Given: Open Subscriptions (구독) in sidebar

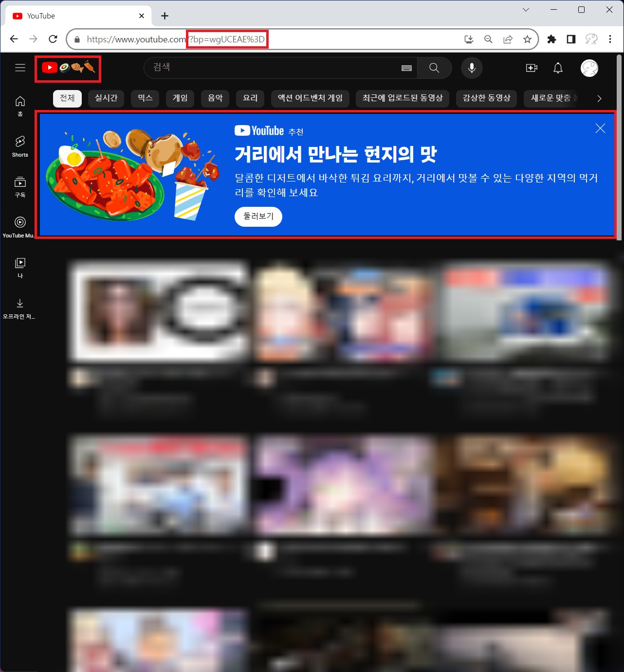Looking at the screenshot, I should pyautogui.click(x=20, y=187).
